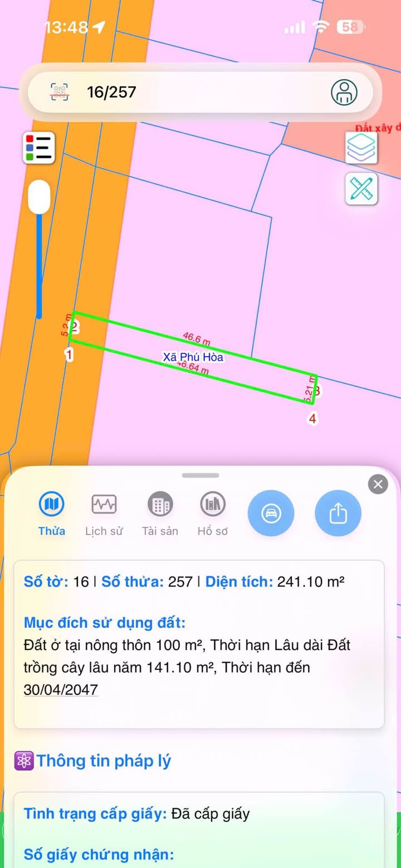
Task: Tap the location arrow in status bar
Action: pyautogui.click(x=99, y=27)
